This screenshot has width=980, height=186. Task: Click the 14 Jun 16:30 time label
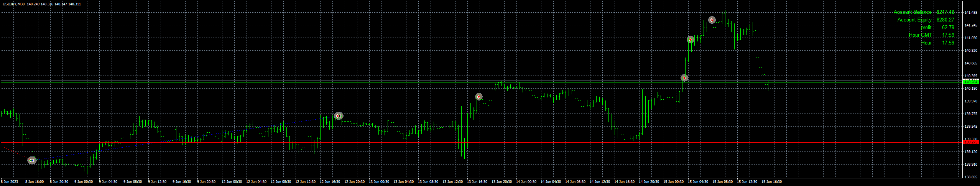point(624,182)
